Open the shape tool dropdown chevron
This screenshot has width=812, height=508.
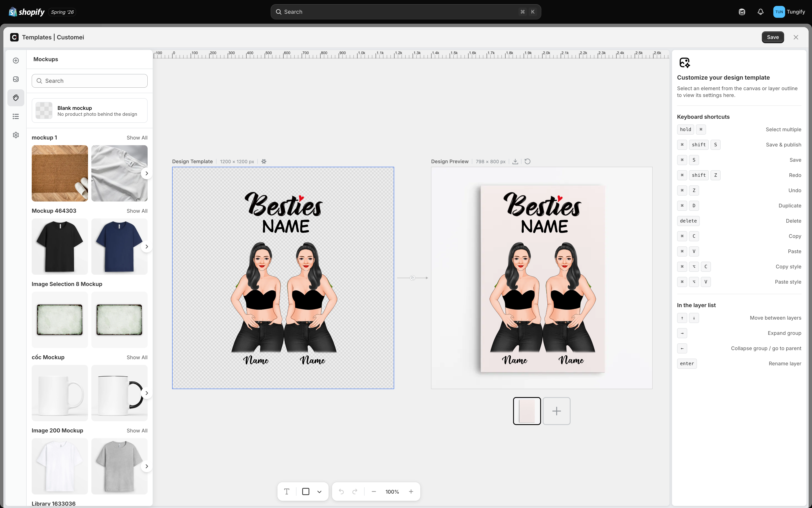tap(320, 491)
